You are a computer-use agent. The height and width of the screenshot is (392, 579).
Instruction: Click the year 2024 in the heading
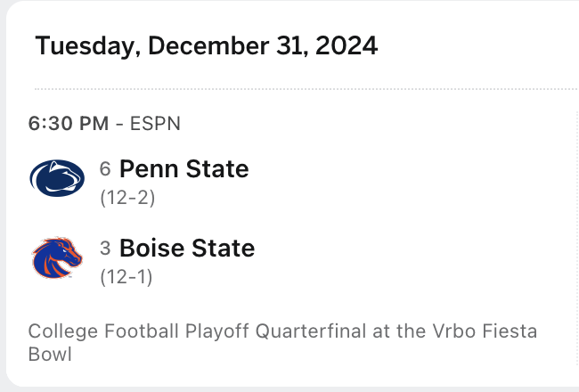click(345, 45)
